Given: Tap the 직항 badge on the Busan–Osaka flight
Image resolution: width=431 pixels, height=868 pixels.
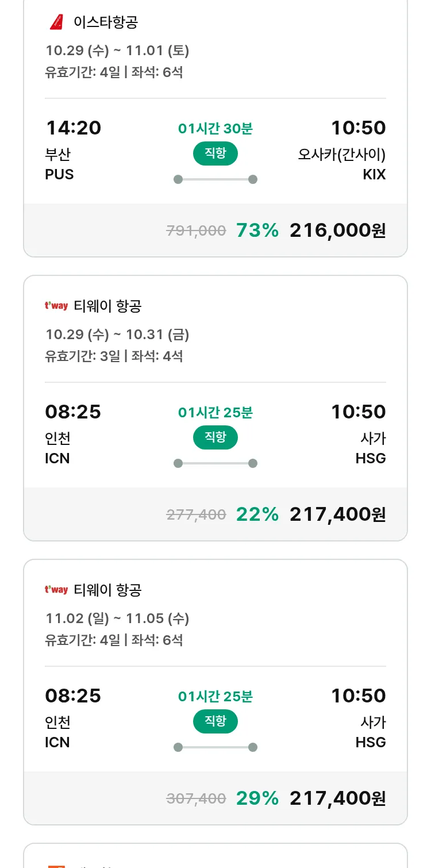Looking at the screenshot, I should point(215,153).
